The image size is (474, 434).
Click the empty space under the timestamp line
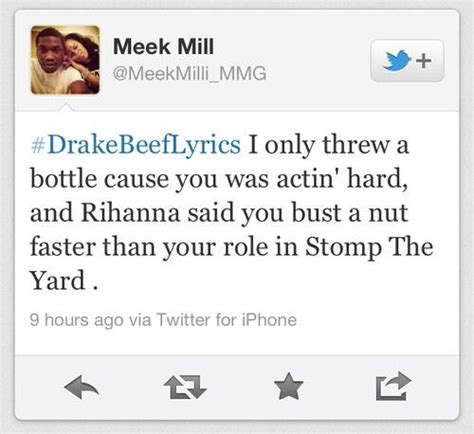(x=237, y=342)
